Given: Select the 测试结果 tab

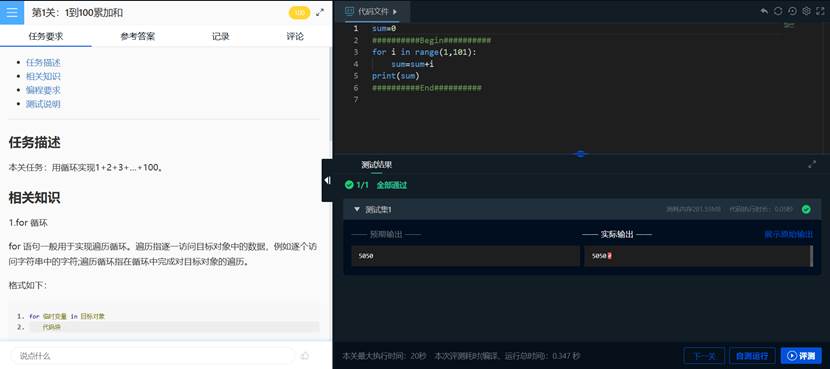Looking at the screenshot, I should tap(376, 165).
